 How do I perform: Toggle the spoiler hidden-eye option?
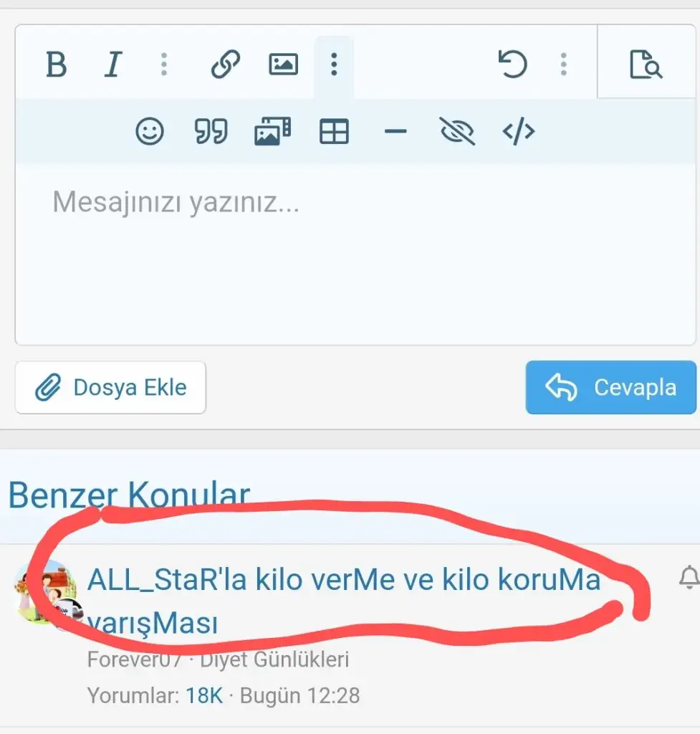pyautogui.click(x=457, y=131)
